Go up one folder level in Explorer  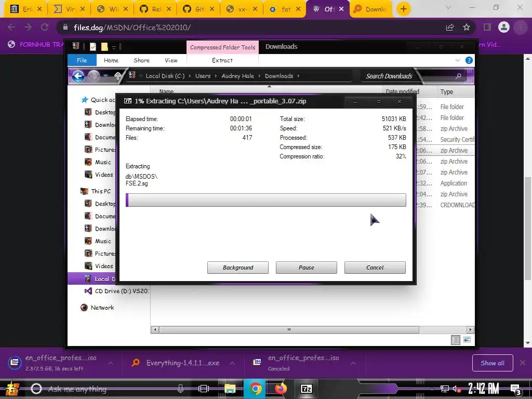tap(118, 76)
